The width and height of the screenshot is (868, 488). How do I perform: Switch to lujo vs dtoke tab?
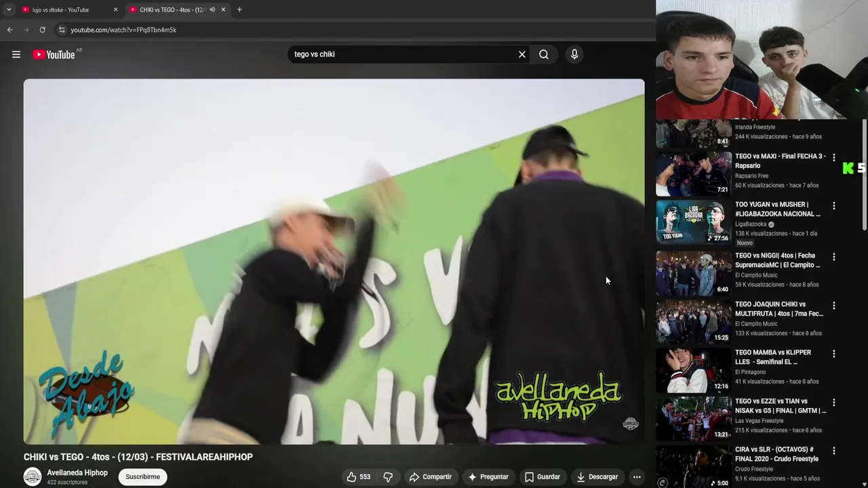68,9
